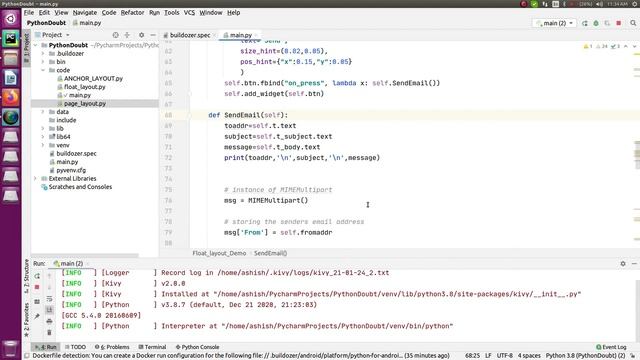Open the Python Console tool window
The image size is (640, 360).
click(198, 347)
